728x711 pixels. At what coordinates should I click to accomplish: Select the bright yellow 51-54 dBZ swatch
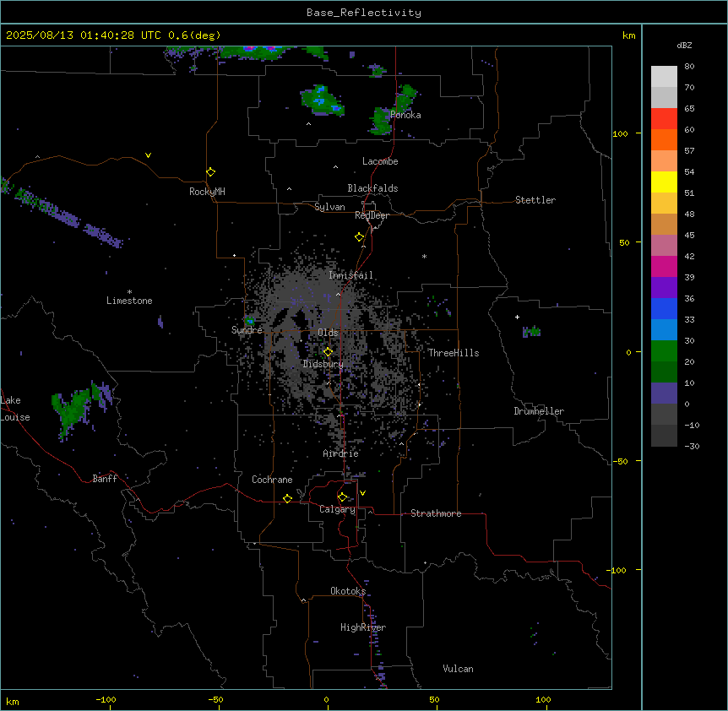tap(664, 182)
